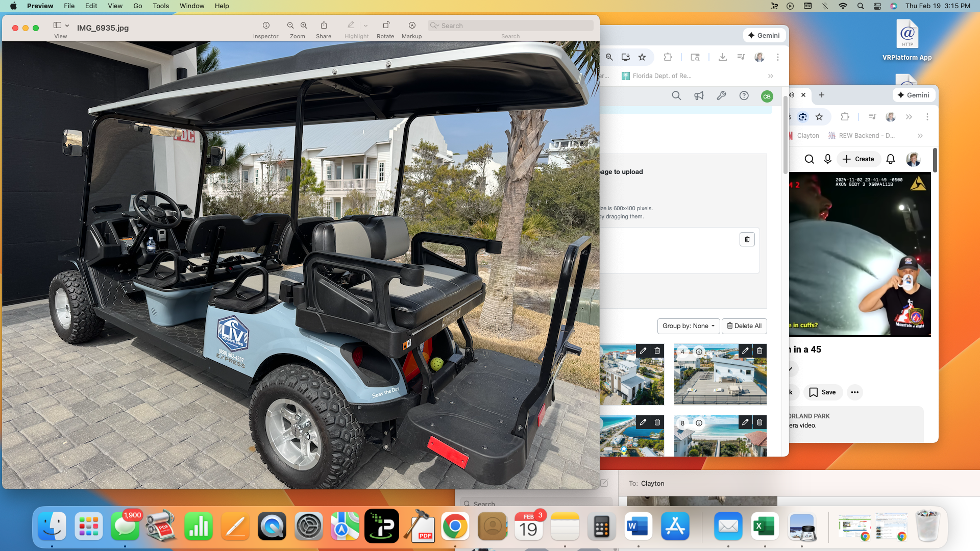The image size is (980, 551).
Task: Click the Delete All button
Action: pyautogui.click(x=744, y=326)
